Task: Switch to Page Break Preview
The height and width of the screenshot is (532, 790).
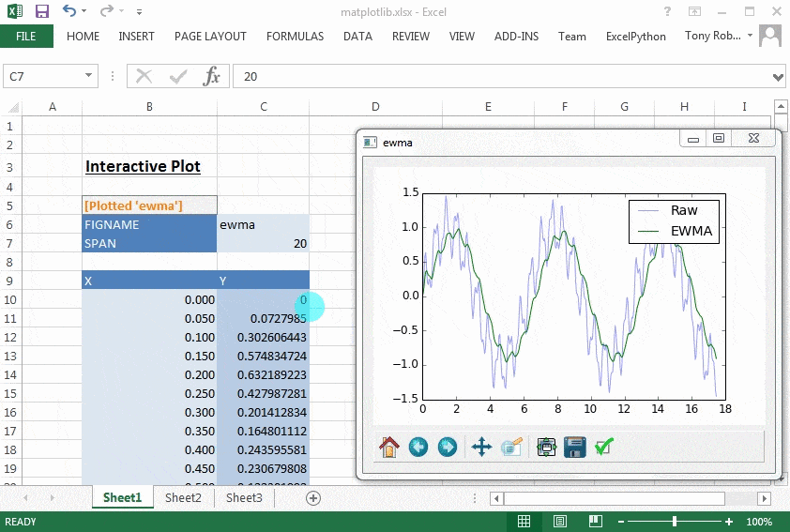Action: coord(596,522)
